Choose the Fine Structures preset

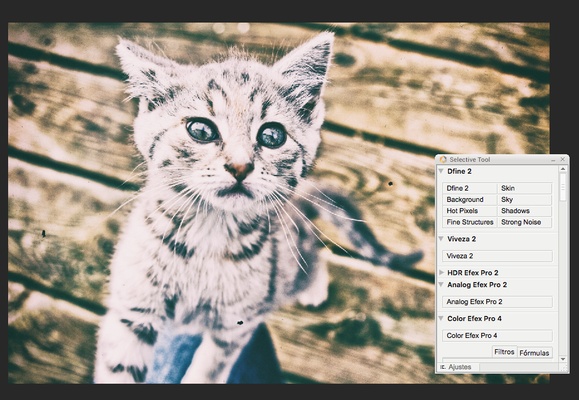pyautogui.click(x=469, y=222)
